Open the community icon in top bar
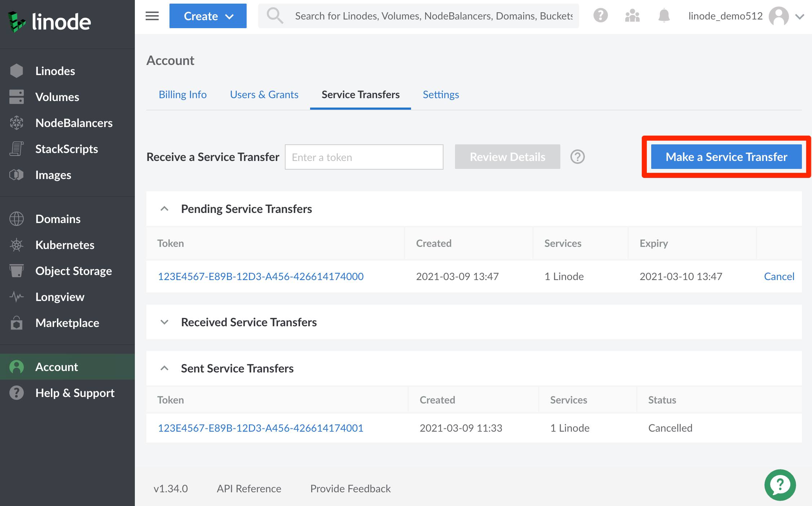 click(x=632, y=16)
